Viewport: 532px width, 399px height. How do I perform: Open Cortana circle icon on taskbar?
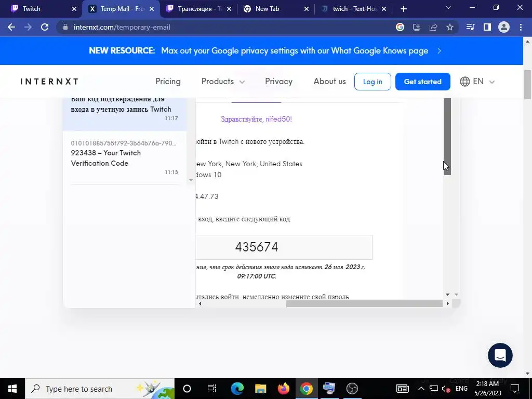click(187, 389)
